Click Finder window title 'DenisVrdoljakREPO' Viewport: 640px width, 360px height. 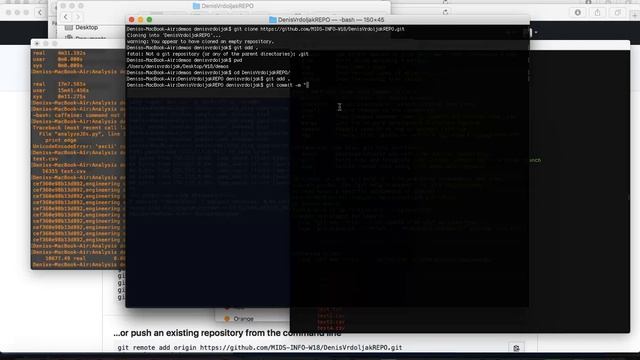[227, 6]
